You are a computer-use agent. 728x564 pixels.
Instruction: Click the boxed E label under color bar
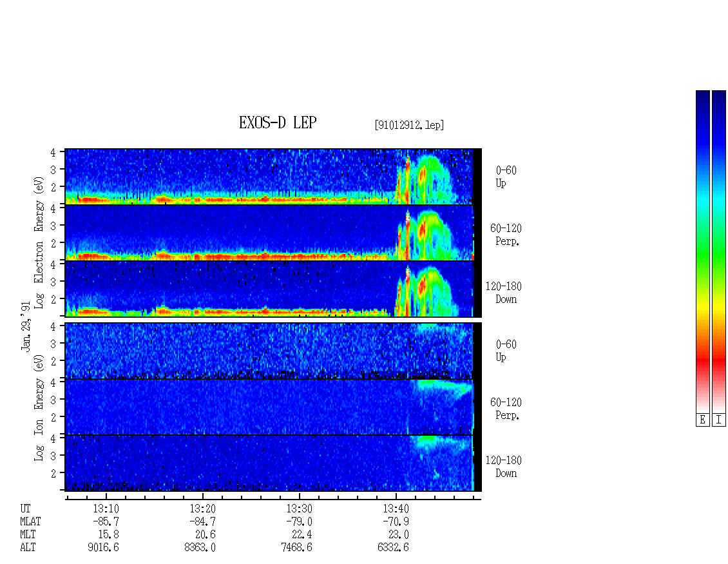click(702, 420)
